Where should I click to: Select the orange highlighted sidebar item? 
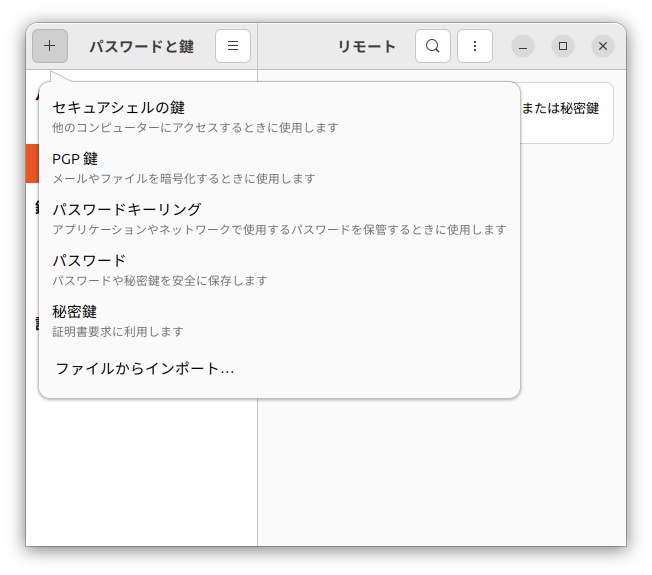(x=32, y=164)
